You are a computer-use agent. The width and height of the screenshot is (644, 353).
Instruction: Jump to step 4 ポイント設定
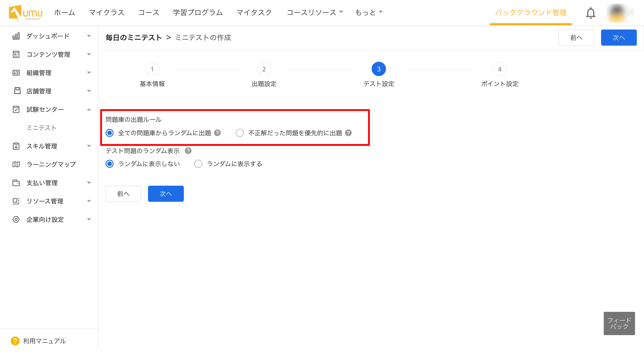pyautogui.click(x=500, y=69)
